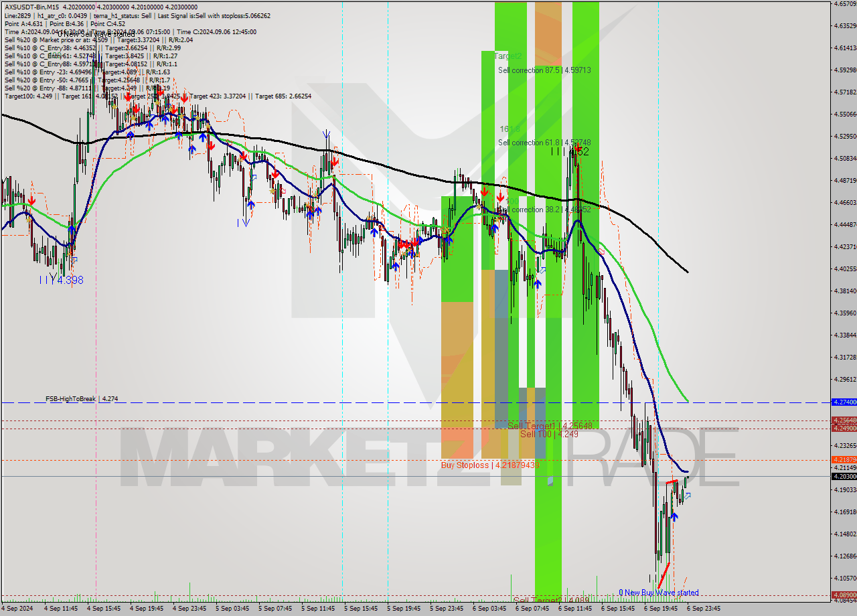Click the 4.40255 price axis label
This screenshot has width=857, height=616.
click(x=845, y=268)
